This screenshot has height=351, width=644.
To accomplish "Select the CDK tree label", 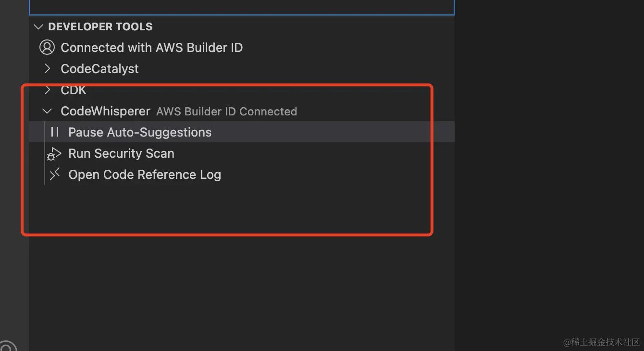I will (74, 90).
